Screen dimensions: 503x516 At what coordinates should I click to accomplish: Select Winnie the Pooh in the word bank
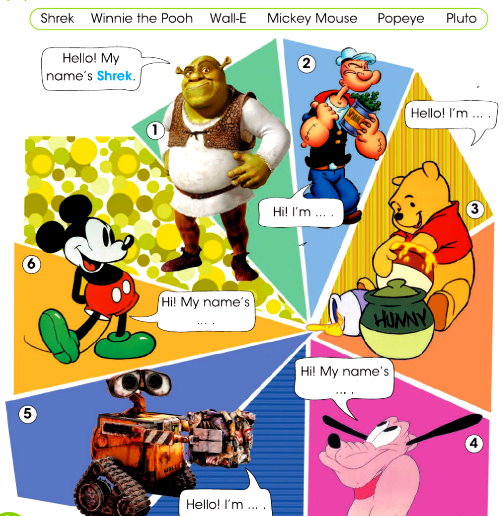pos(142,18)
